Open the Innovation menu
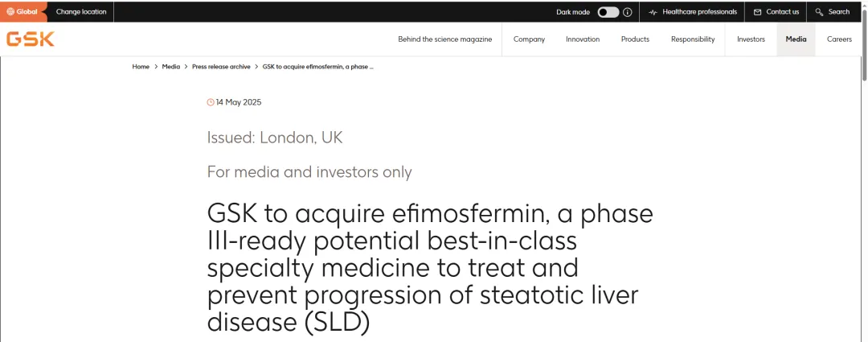This screenshot has width=868, height=342. 583,39
